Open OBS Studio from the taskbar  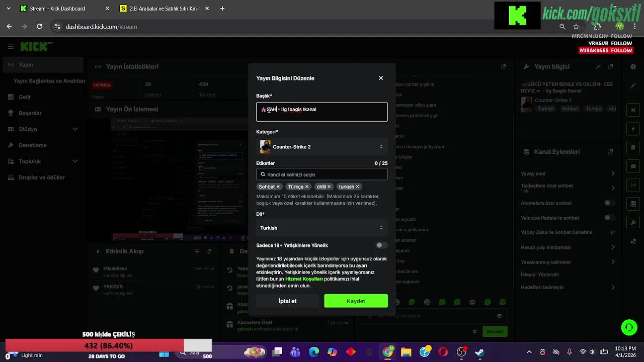click(x=462, y=352)
